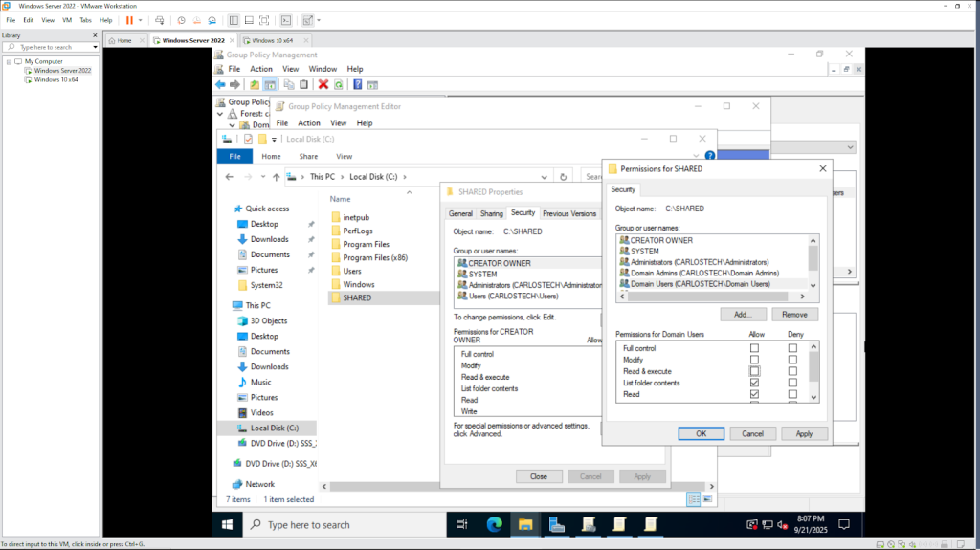The width and height of the screenshot is (980, 550).
Task: Open Task View on the taskbar
Action: pyautogui.click(x=462, y=524)
